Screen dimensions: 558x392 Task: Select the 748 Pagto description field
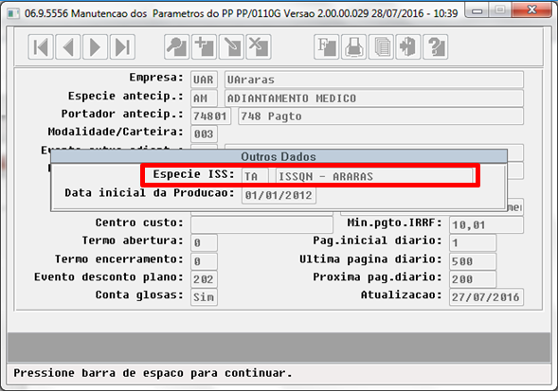pos(381,116)
